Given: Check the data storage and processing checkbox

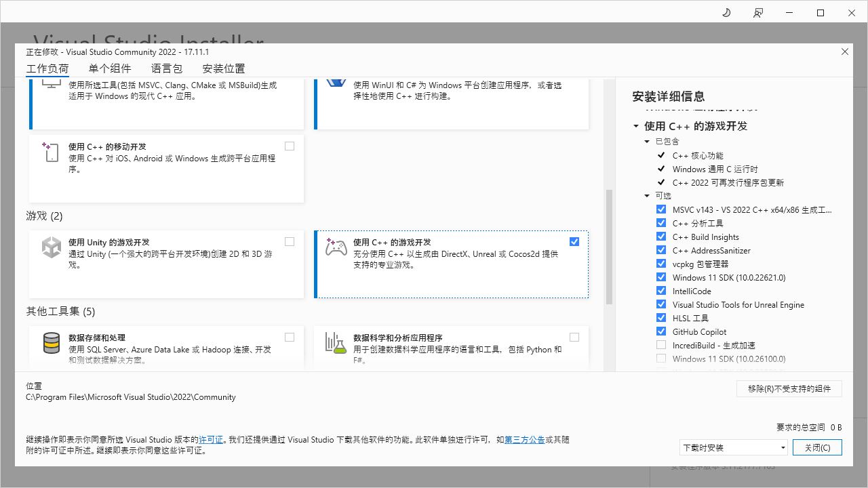Looking at the screenshot, I should [290, 338].
